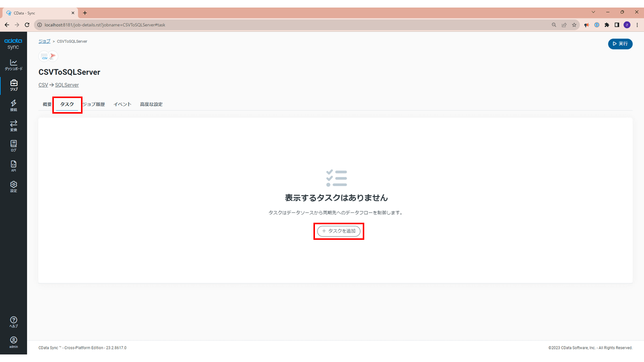This screenshot has height=362, width=644.
Task: Open the CSV source connection link
Action: click(x=43, y=85)
